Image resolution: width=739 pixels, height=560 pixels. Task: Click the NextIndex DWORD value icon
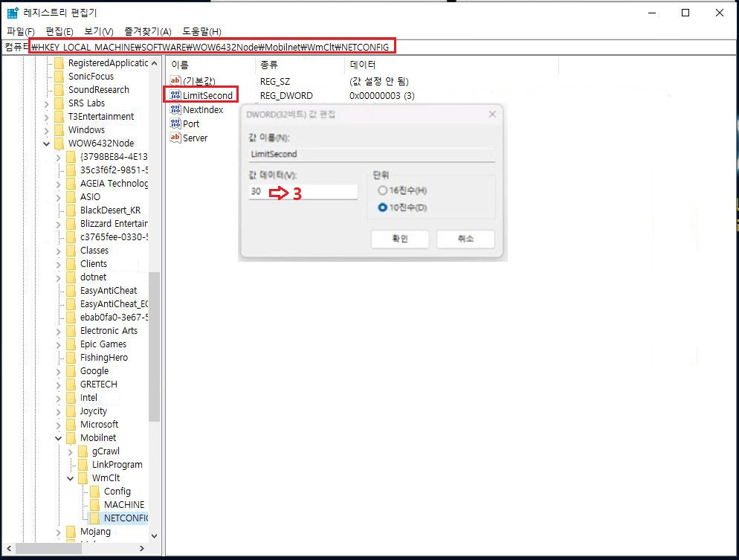click(175, 109)
